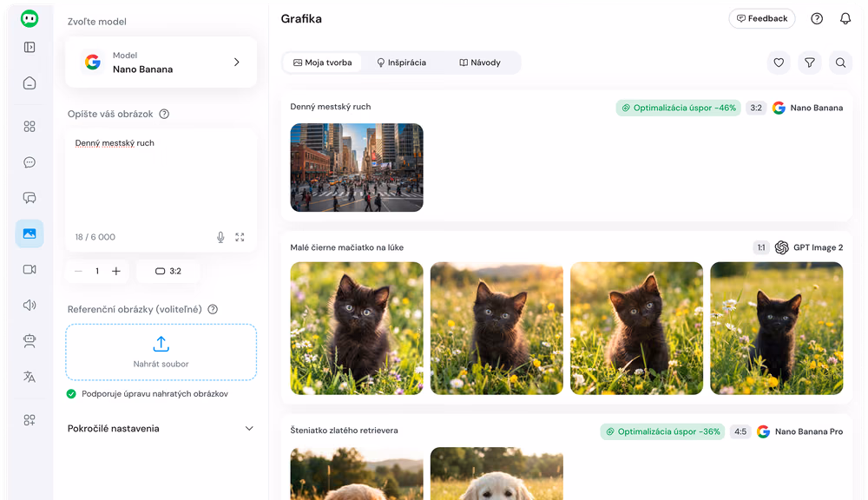868x500 pixels.
Task: Show favorites with heart icon
Action: (x=779, y=62)
